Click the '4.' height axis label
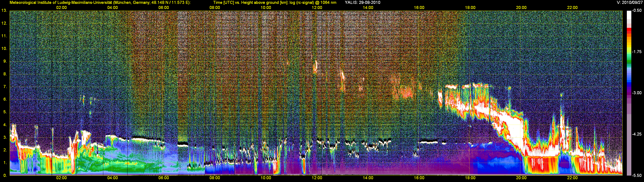Image resolution: width=644 pixels, height=182 pixels. coord(5,125)
